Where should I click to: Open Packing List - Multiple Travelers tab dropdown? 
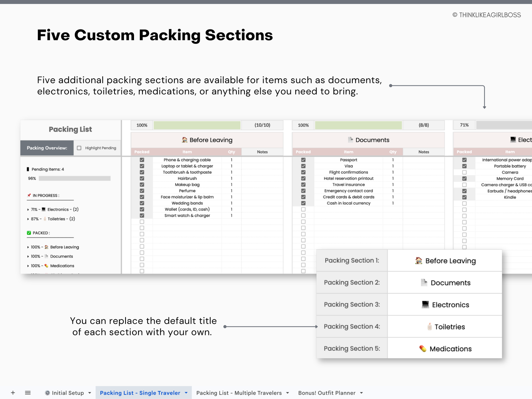[x=287, y=393]
